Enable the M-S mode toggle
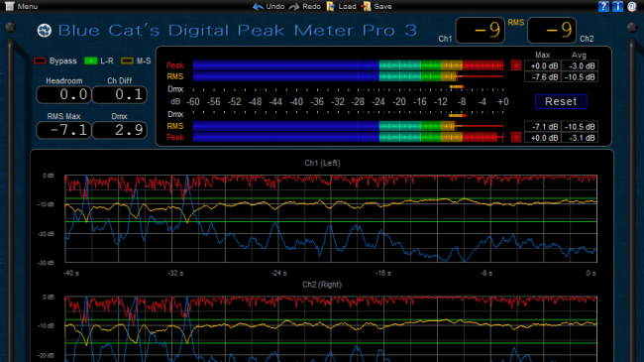 127,60
